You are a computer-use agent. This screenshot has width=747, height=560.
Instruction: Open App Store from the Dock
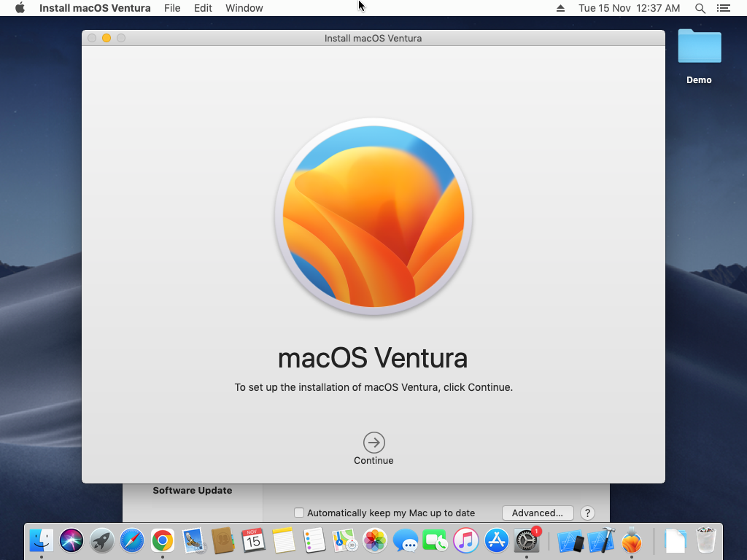[496, 540]
